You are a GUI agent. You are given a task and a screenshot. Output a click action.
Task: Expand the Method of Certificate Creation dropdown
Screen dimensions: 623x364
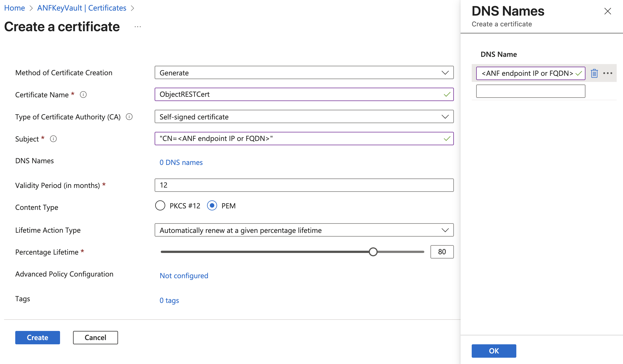304,73
